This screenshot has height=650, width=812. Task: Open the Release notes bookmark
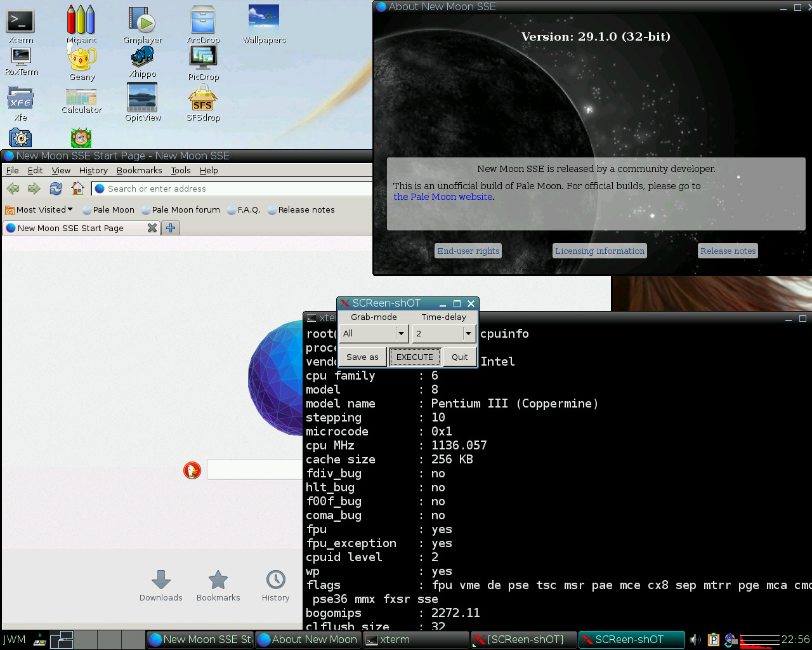coord(301,209)
